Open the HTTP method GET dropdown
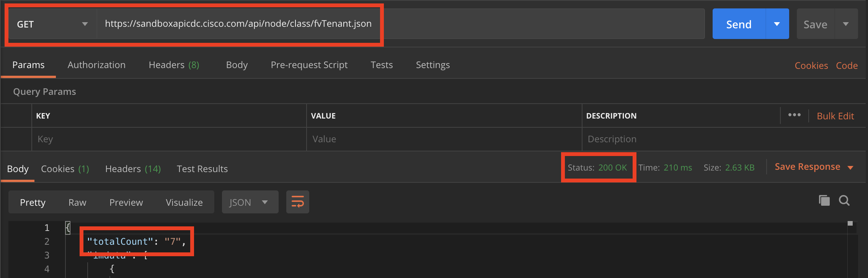The height and width of the screenshot is (278, 868). [x=52, y=24]
